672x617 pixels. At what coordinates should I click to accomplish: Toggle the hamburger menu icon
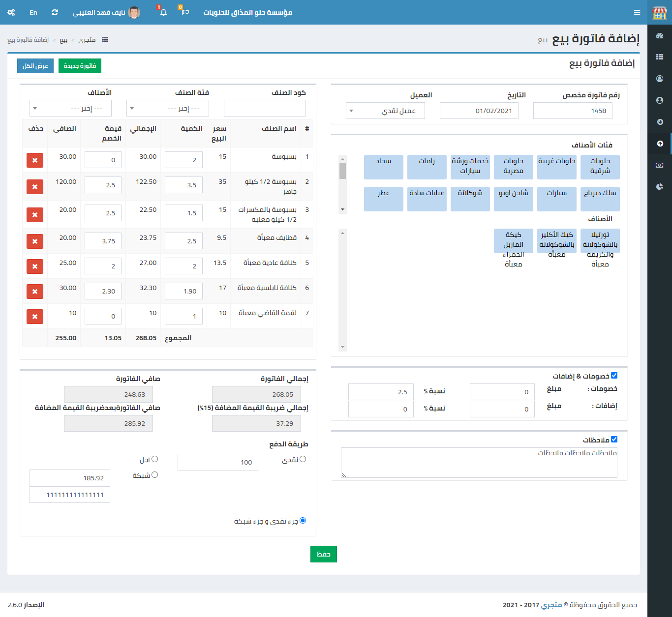(637, 12)
